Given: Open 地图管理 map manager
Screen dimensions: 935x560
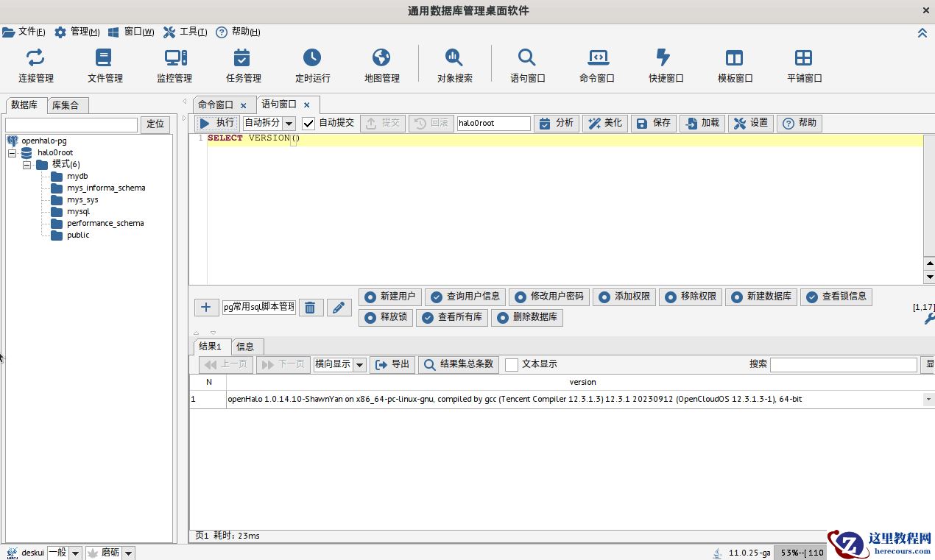Looking at the screenshot, I should 381,65.
